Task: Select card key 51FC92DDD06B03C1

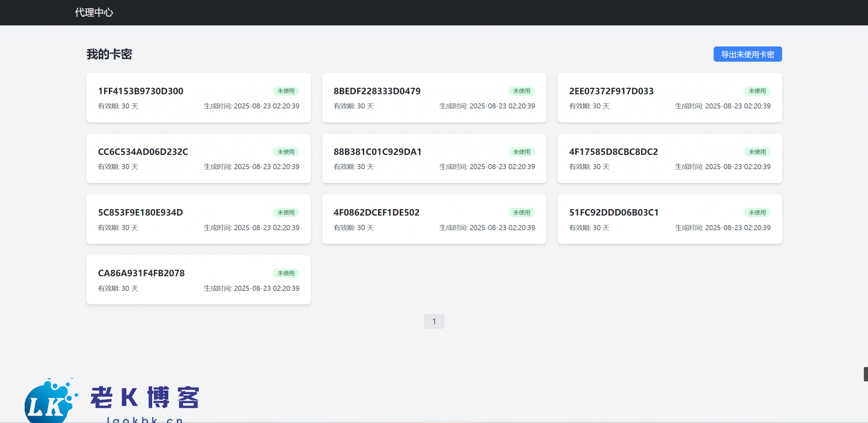Action: (x=614, y=213)
